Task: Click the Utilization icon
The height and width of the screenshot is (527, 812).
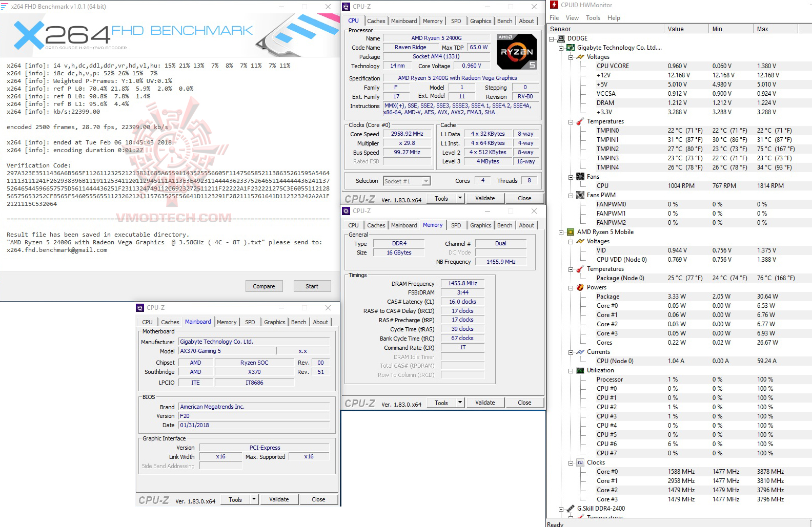Action: 580,370
